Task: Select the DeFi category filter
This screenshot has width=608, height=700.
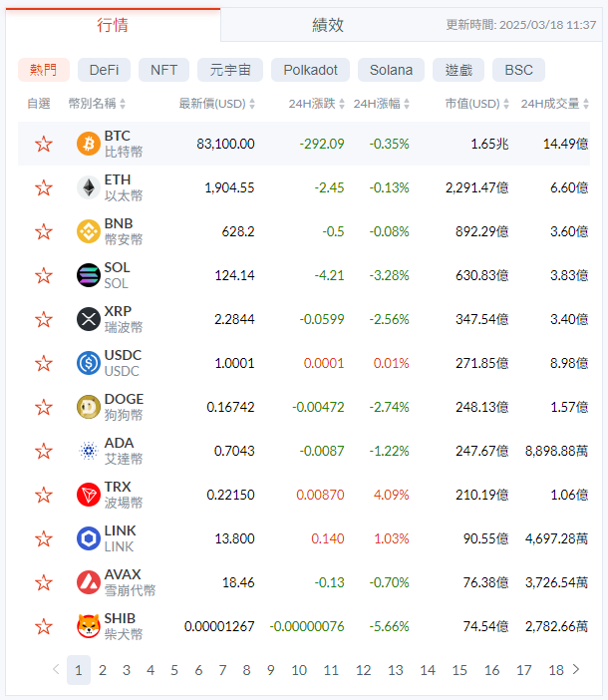Action: coord(104,70)
